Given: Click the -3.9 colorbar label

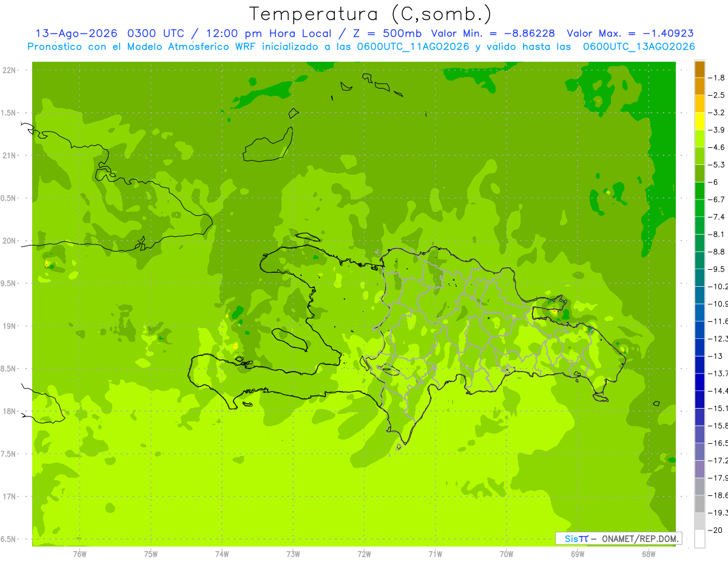Looking at the screenshot, I should coord(716,130).
